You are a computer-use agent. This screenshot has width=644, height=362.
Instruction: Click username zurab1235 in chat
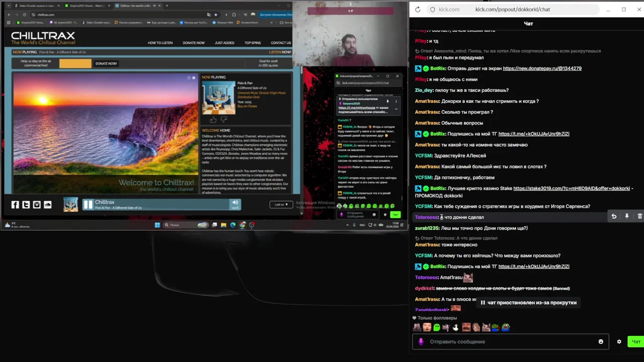tap(427, 228)
